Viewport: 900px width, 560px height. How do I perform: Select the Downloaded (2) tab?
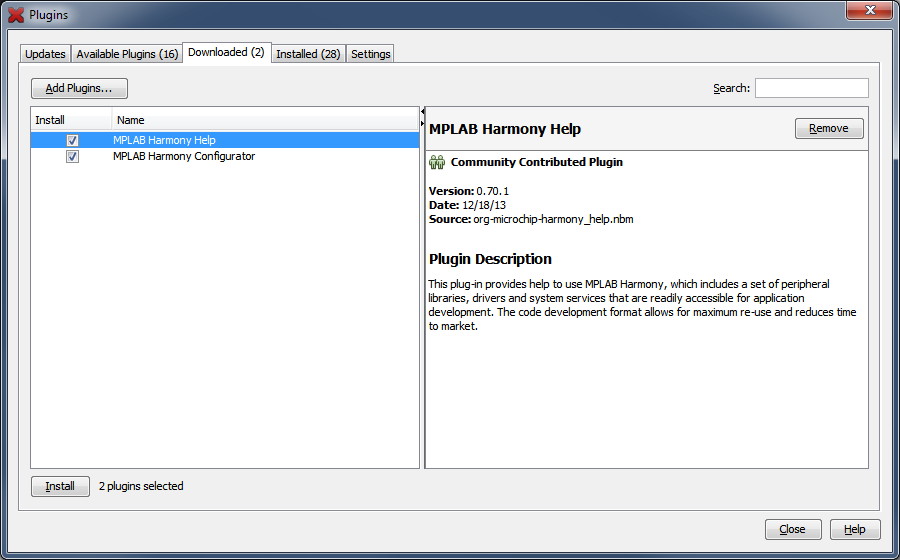pyautogui.click(x=226, y=52)
